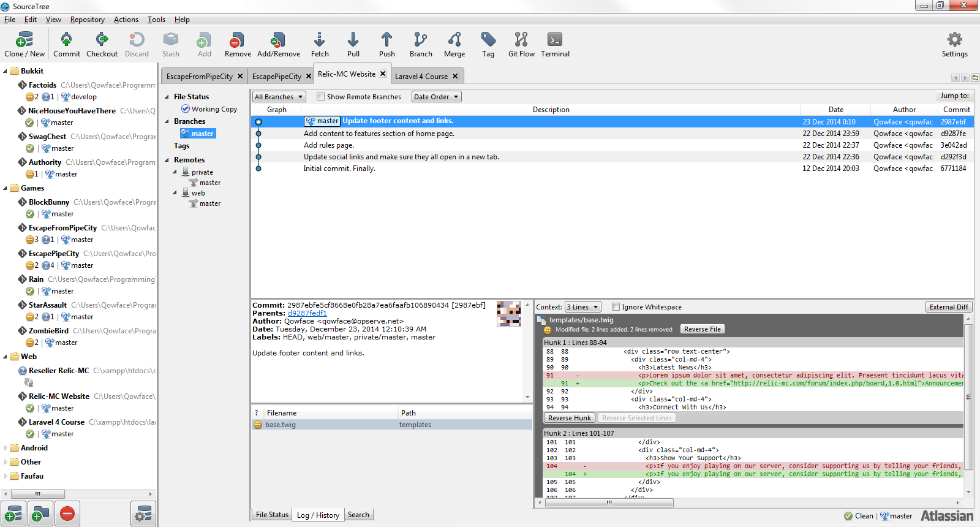Image resolution: width=980 pixels, height=527 pixels.
Task: Open the Repository menu
Action: [x=87, y=20]
